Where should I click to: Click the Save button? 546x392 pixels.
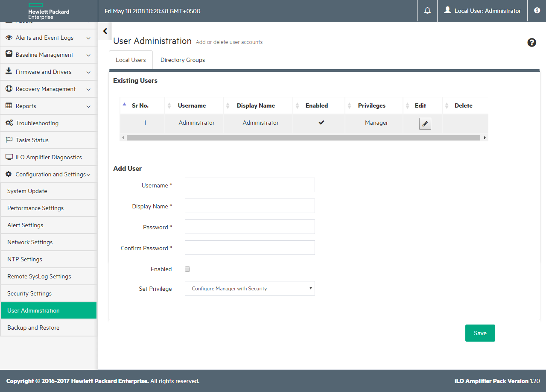point(480,333)
